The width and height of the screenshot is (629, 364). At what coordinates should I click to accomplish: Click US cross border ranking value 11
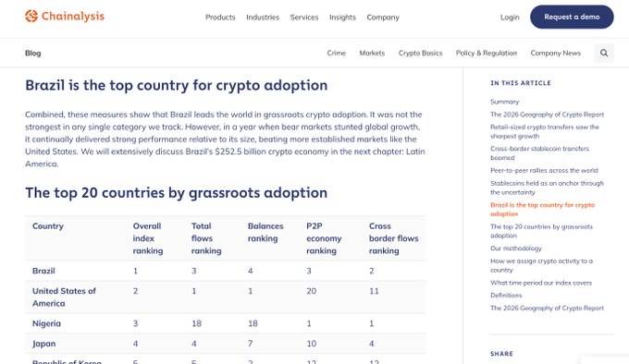tap(374, 291)
